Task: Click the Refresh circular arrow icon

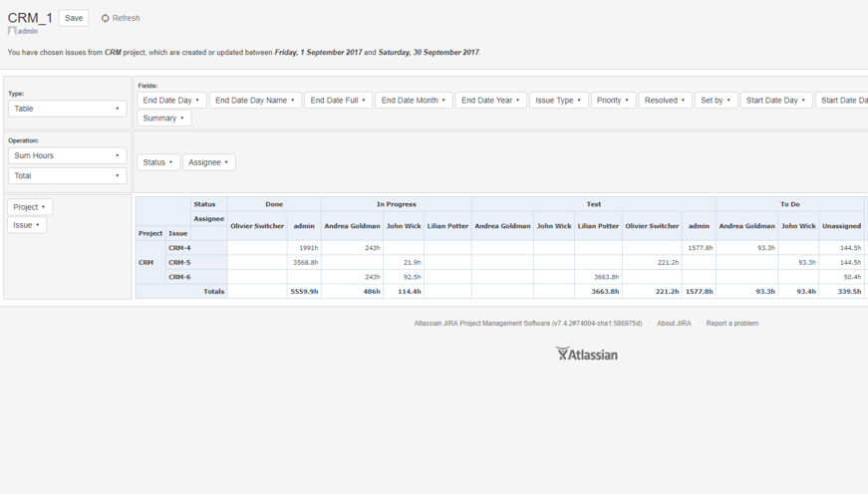Action: click(106, 18)
